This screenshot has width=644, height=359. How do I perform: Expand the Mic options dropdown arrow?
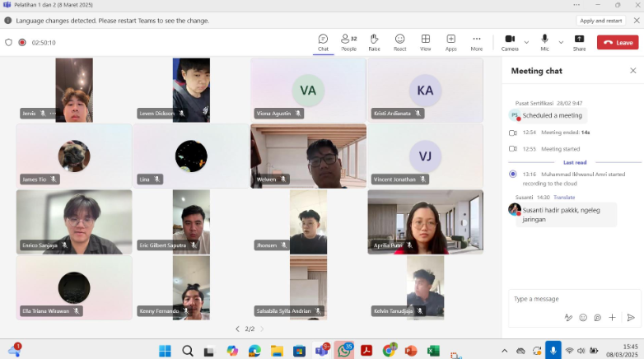561,42
